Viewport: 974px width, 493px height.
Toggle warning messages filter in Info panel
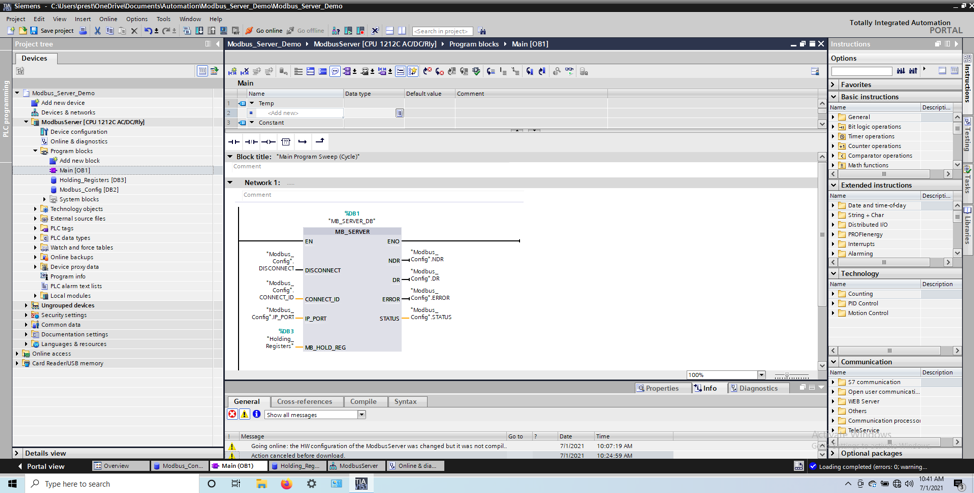[245, 414]
